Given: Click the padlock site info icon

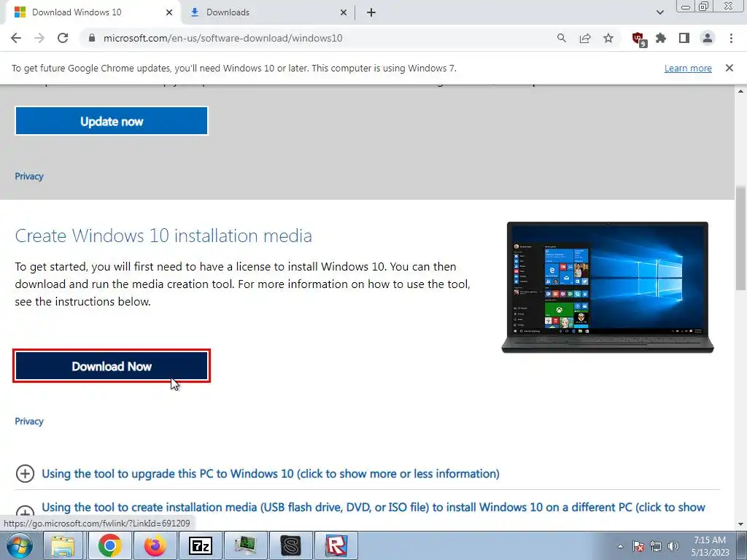Looking at the screenshot, I should point(92,38).
